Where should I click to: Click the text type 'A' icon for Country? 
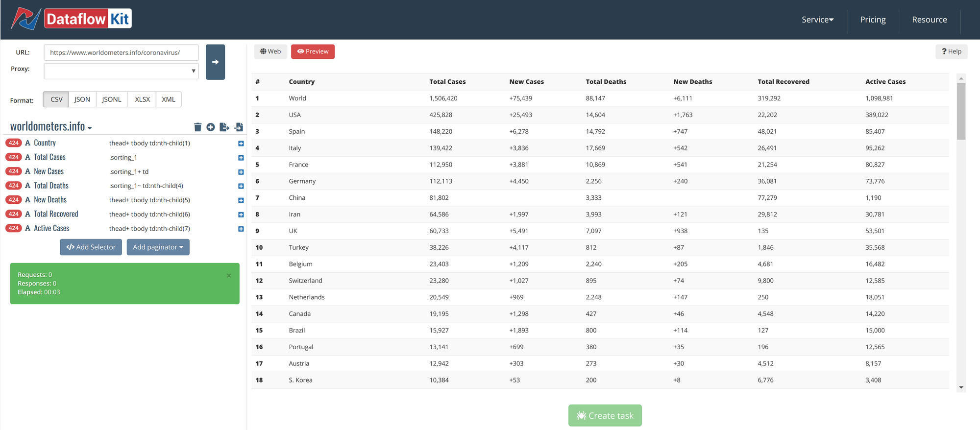point(28,143)
